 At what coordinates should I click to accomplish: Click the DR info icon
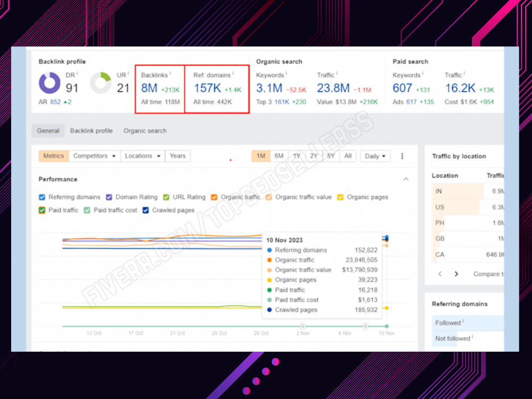click(77, 73)
